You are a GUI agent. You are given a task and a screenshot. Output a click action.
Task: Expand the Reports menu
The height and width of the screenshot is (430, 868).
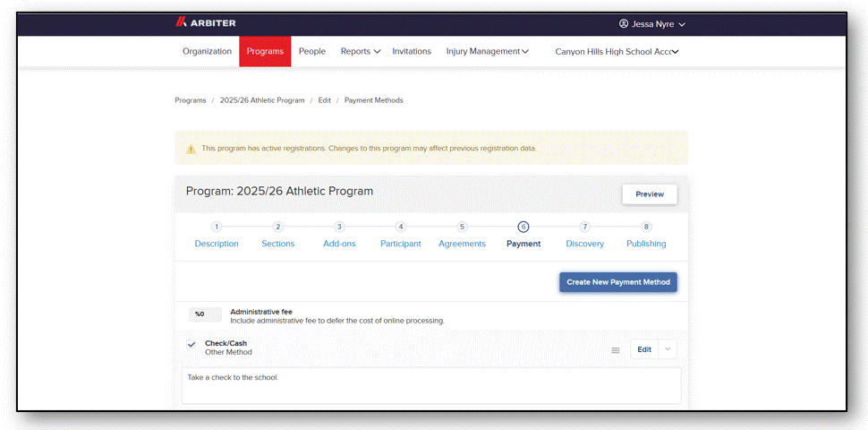click(x=361, y=51)
